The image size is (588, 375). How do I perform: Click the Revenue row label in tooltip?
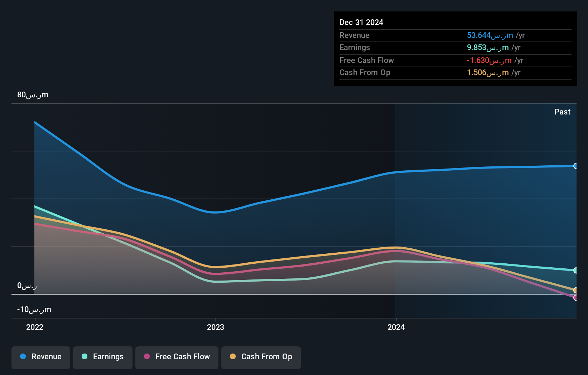(x=355, y=35)
